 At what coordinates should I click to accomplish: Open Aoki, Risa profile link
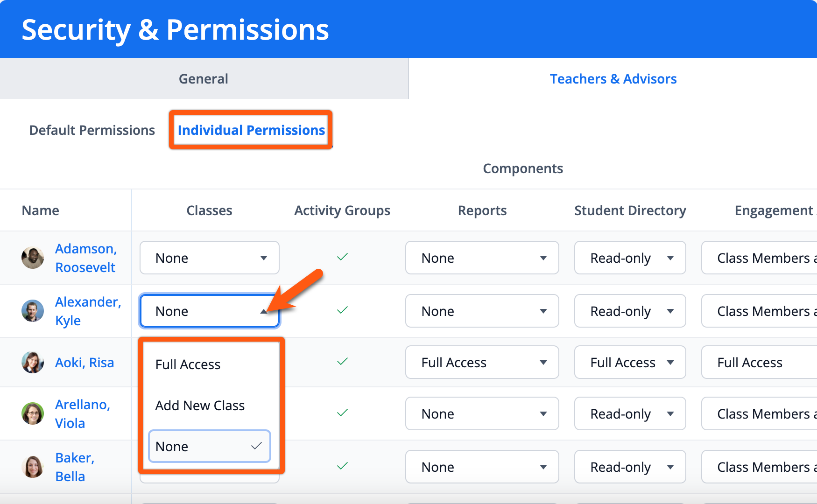85,363
